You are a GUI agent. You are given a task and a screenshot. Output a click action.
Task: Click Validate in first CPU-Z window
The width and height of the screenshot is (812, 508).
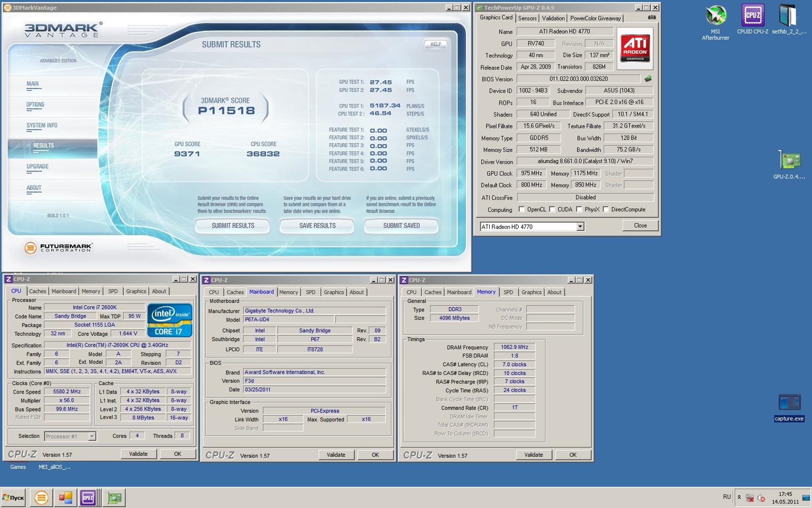[138, 454]
